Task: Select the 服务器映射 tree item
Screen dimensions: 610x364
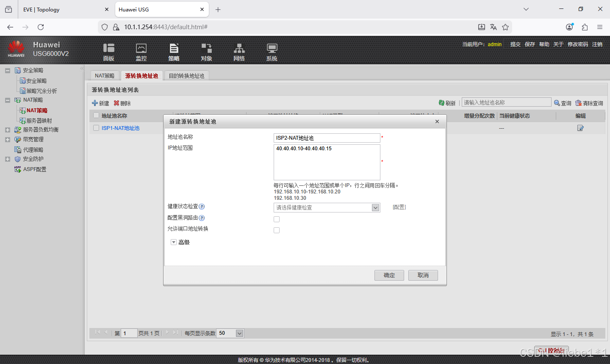Action: pyautogui.click(x=39, y=121)
